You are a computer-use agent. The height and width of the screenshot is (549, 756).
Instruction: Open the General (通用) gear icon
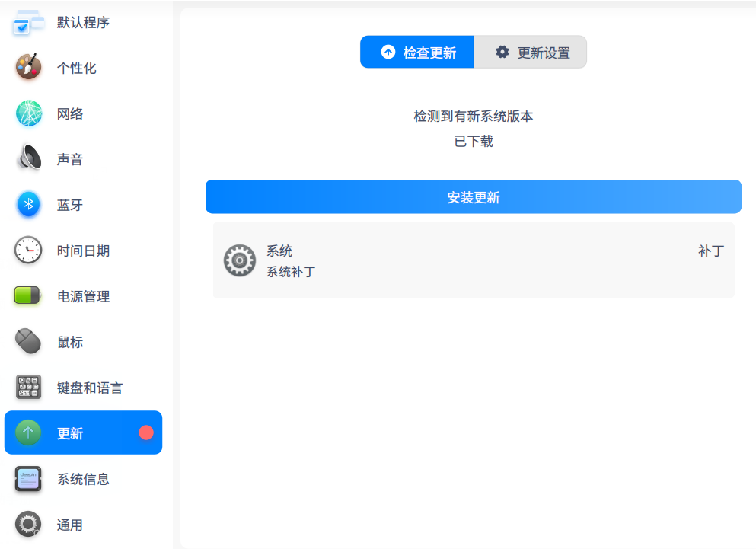click(29, 525)
